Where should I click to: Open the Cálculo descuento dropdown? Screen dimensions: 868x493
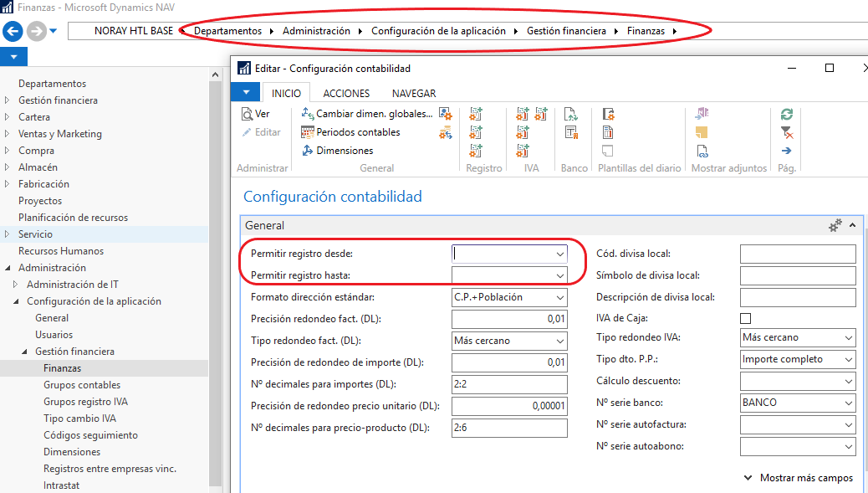848,381
